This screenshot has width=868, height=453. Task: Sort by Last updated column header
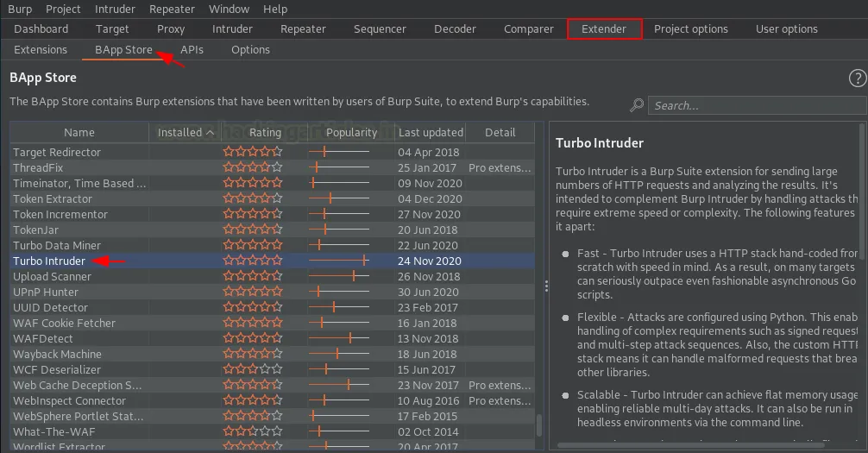pyautogui.click(x=431, y=133)
